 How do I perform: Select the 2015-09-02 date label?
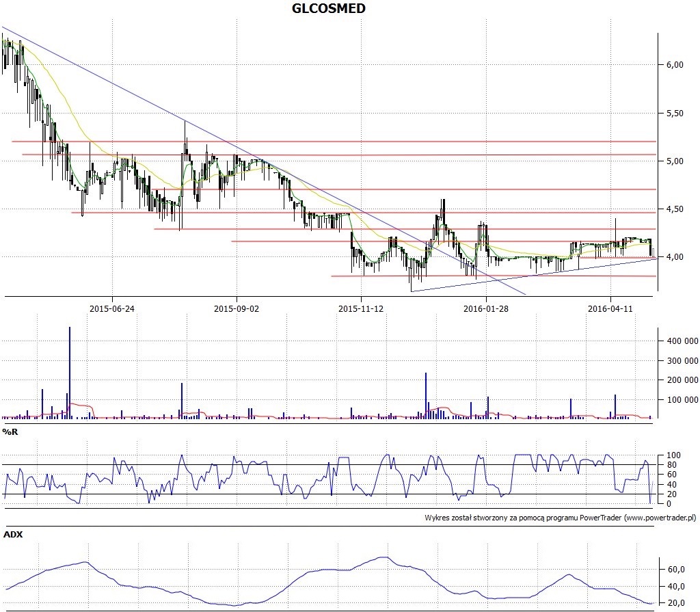[x=237, y=308]
